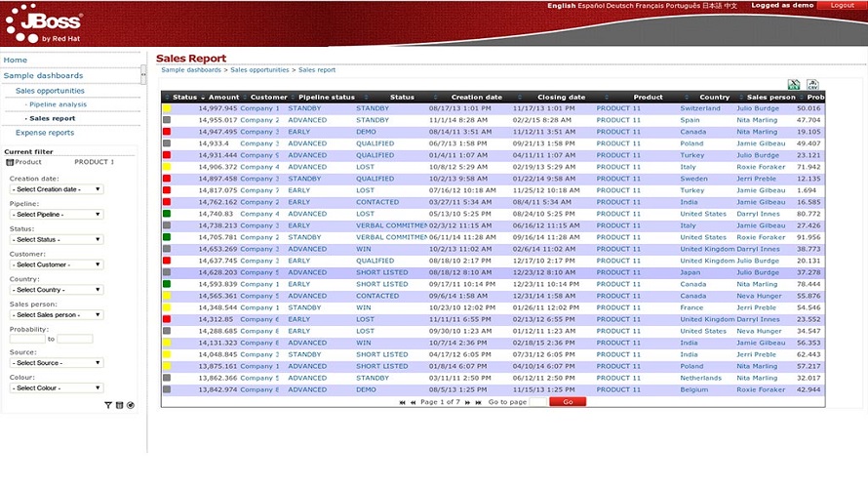Click the Go to page input field
The image size is (868, 488).
coord(538,402)
